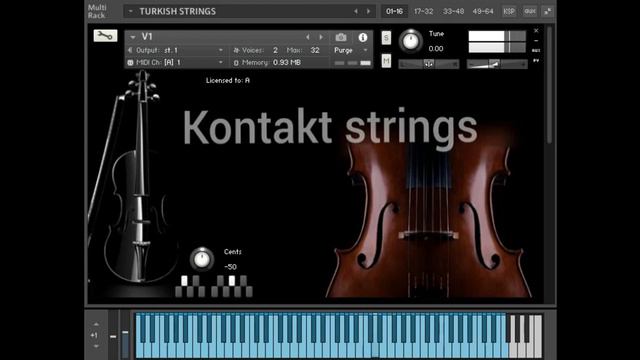Image resolution: width=640 pixels, height=360 pixels.
Task: Click the instrument volume slider
Action: [x=497, y=64]
